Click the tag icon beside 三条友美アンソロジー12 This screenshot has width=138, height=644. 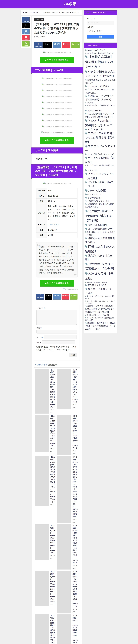[x=86, y=201]
